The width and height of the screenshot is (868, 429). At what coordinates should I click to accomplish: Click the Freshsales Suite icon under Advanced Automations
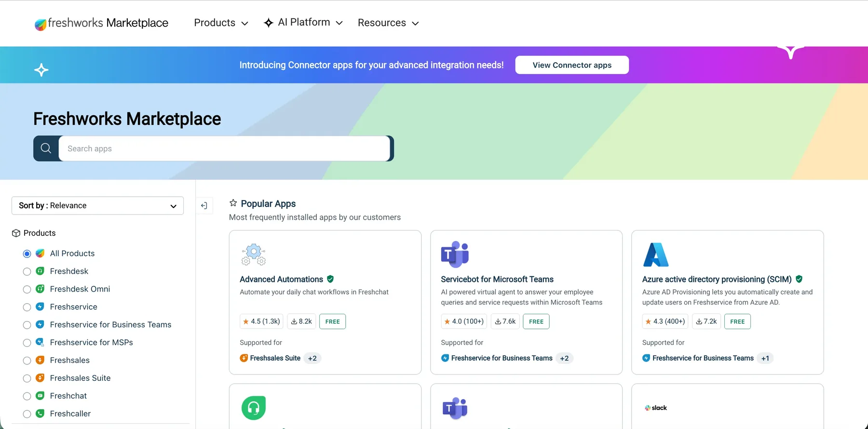tap(244, 358)
